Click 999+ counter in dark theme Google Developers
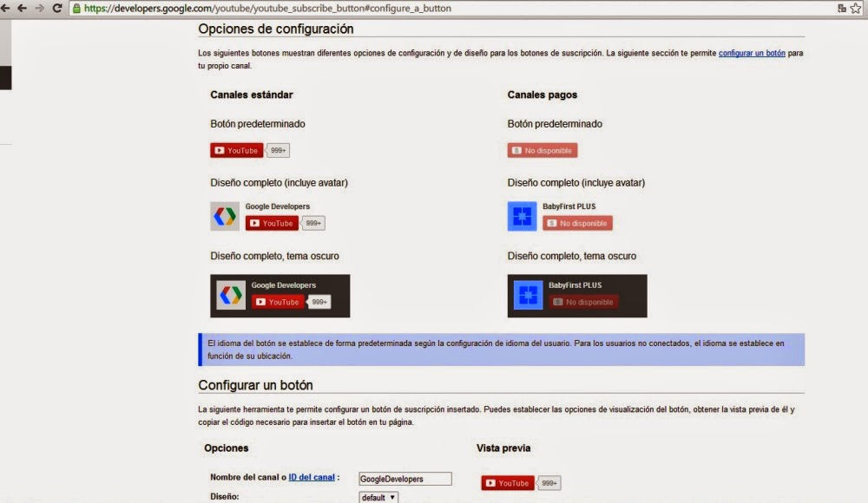The height and width of the screenshot is (503, 868). coord(319,302)
